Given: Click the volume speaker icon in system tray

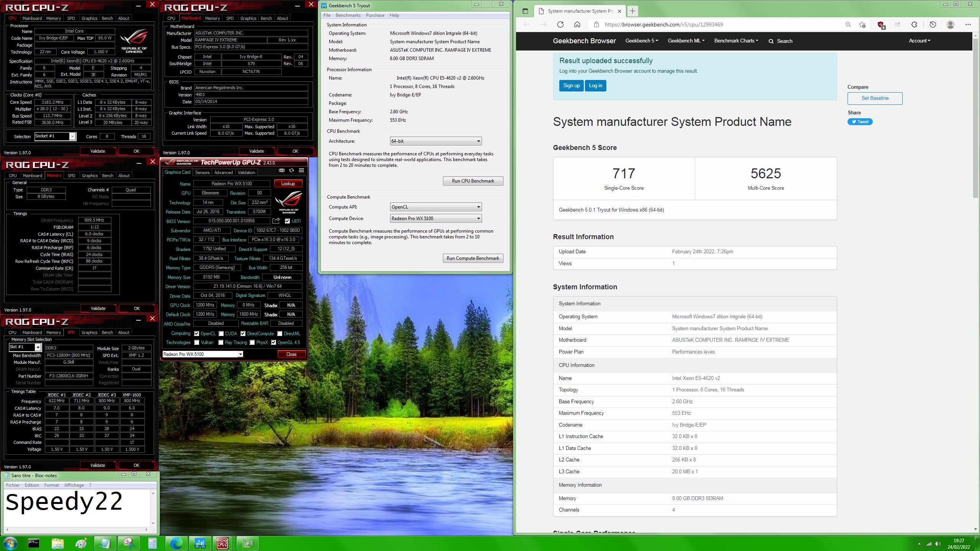Looking at the screenshot, I should click(938, 543).
